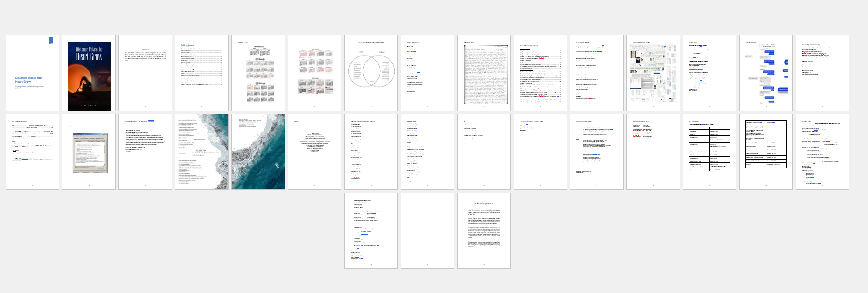868x293 pixels.
Task: Click the Distance Makes the Heart Grow title text
Action: [28, 80]
